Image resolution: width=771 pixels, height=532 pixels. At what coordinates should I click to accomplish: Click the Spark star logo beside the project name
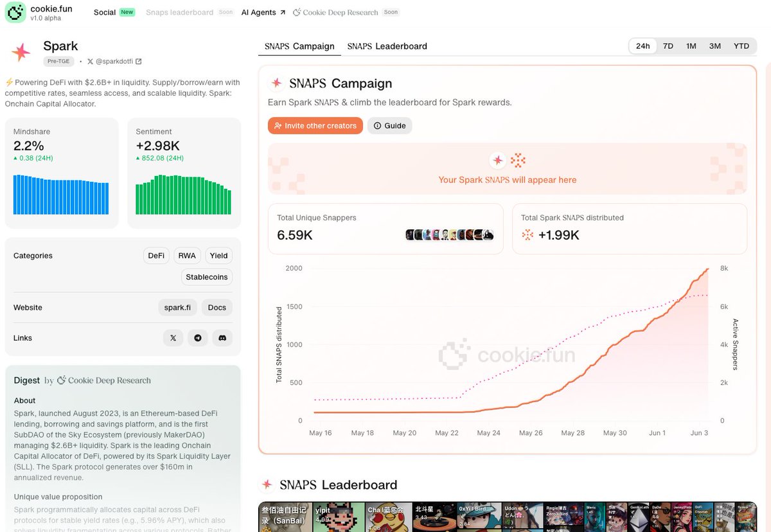click(21, 53)
